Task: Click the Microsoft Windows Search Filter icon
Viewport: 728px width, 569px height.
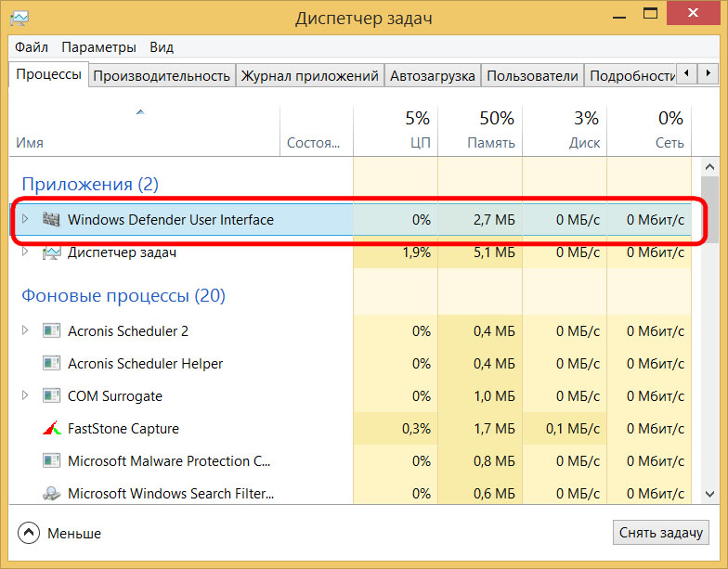Action: click(51, 494)
